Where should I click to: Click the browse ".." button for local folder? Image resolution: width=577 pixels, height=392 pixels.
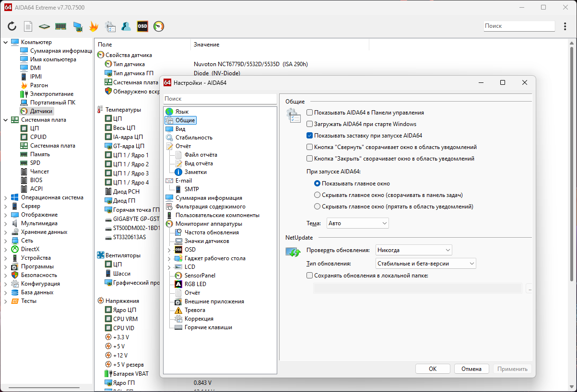[529, 288]
